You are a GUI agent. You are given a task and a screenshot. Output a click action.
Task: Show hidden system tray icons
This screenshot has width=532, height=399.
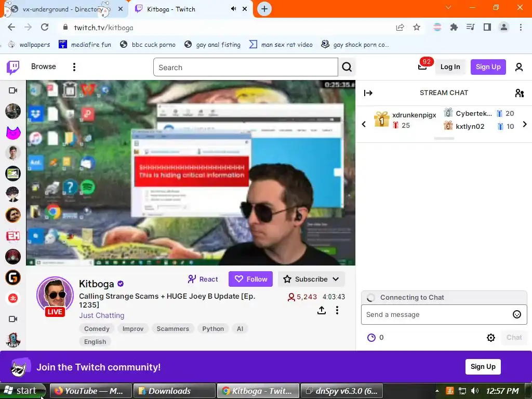coord(437,391)
